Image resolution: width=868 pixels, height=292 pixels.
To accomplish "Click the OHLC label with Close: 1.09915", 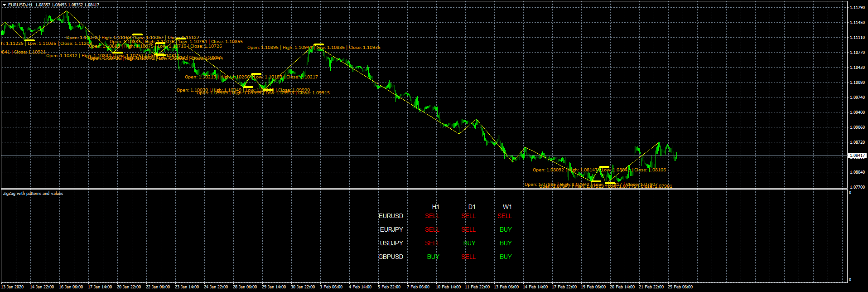I will pos(263,92).
